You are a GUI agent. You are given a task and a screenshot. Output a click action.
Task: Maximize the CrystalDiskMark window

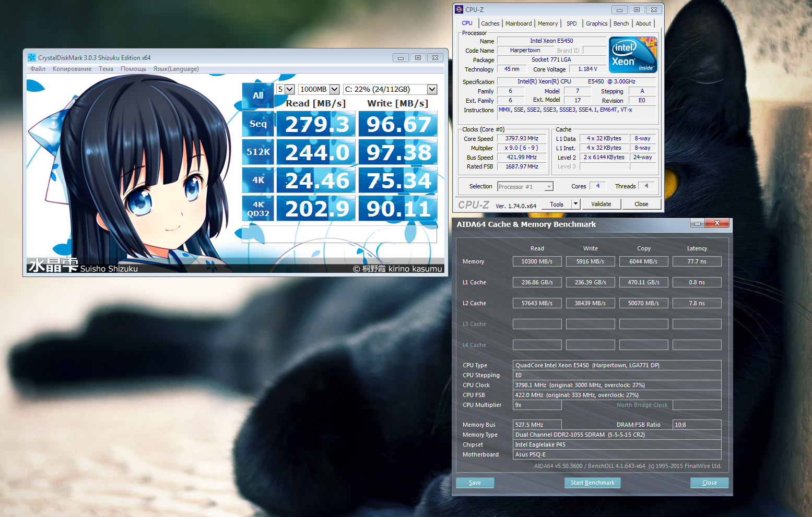418,57
